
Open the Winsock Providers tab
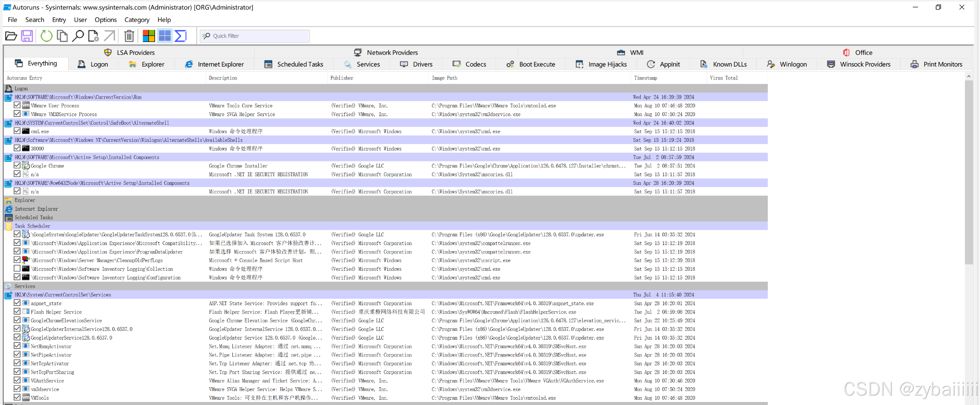point(859,64)
